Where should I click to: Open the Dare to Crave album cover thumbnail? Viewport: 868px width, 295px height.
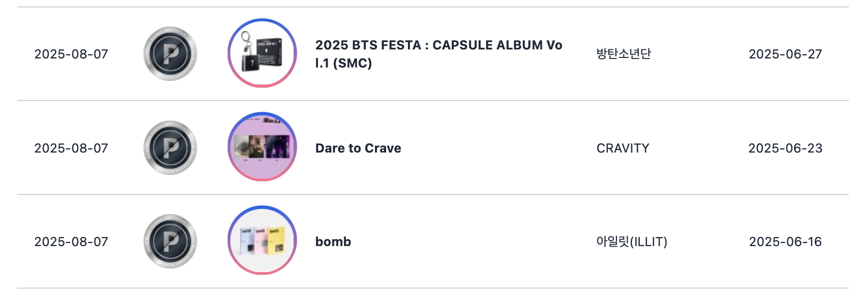click(262, 147)
